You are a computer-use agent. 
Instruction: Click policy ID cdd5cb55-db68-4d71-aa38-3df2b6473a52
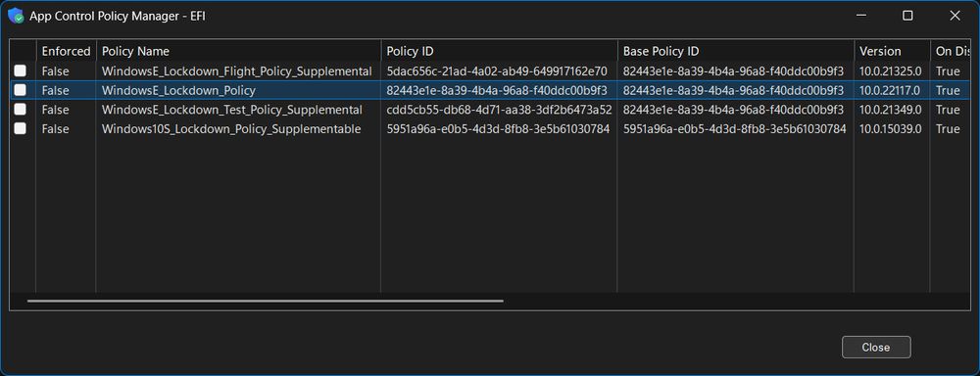499,110
